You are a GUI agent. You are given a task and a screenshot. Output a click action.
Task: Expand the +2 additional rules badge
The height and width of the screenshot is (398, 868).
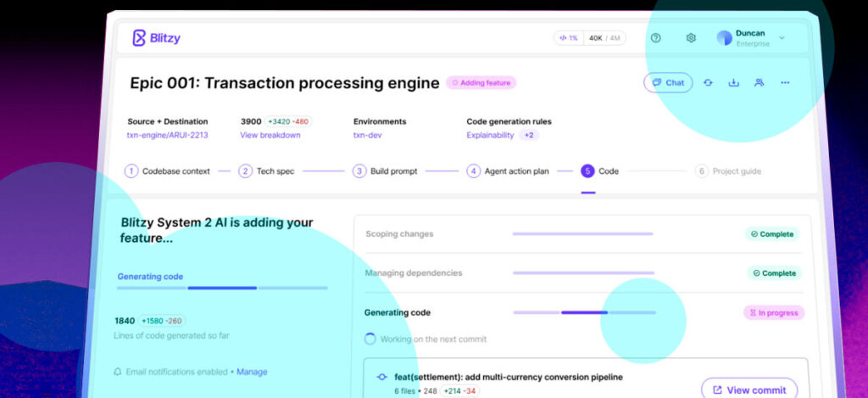[x=529, y=135]
